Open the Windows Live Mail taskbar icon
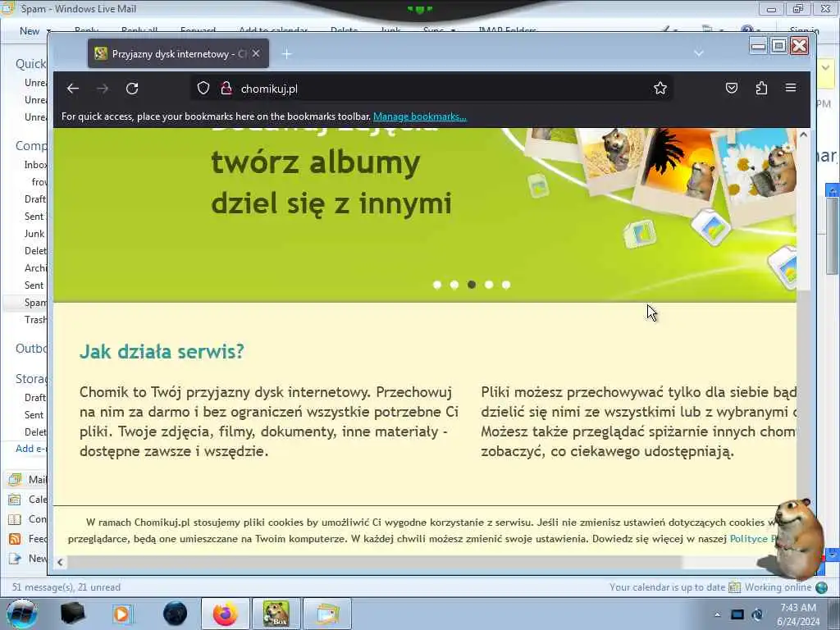 click(x=327, y=614)
